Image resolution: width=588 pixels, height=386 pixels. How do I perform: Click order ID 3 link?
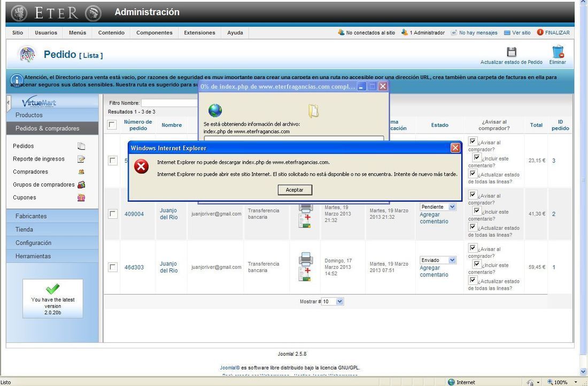point(553,160)
